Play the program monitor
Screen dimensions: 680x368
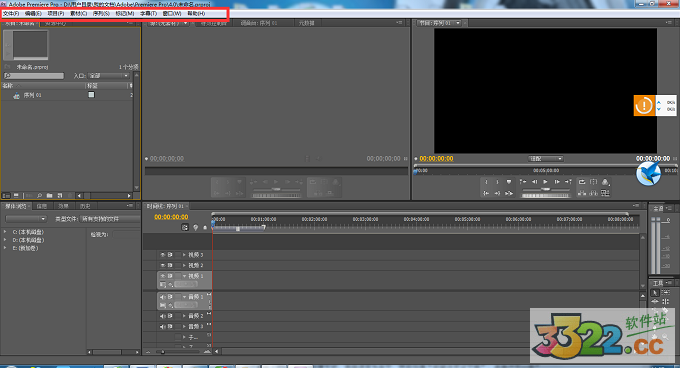545,182
